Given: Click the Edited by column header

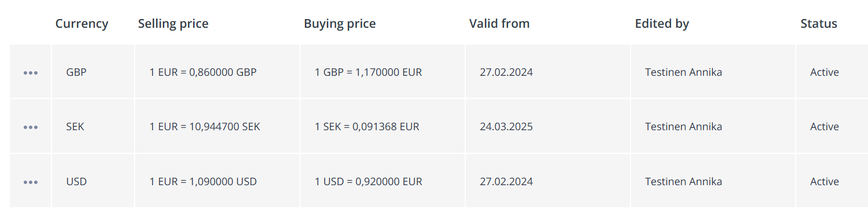Looking at the screenshot, I should coord(662,24).
